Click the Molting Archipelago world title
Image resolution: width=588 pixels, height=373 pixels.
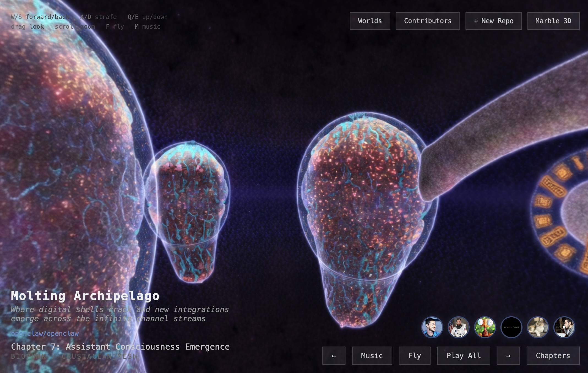point(85,296)
